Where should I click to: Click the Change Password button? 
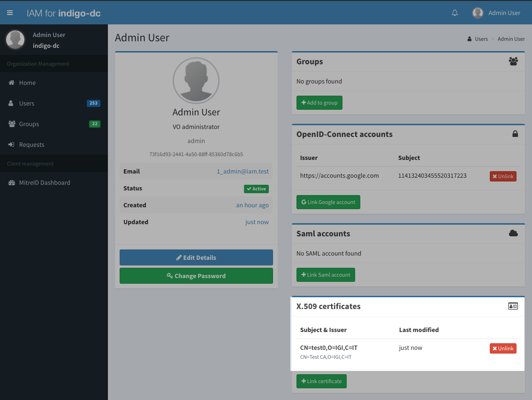coord(196,276)
